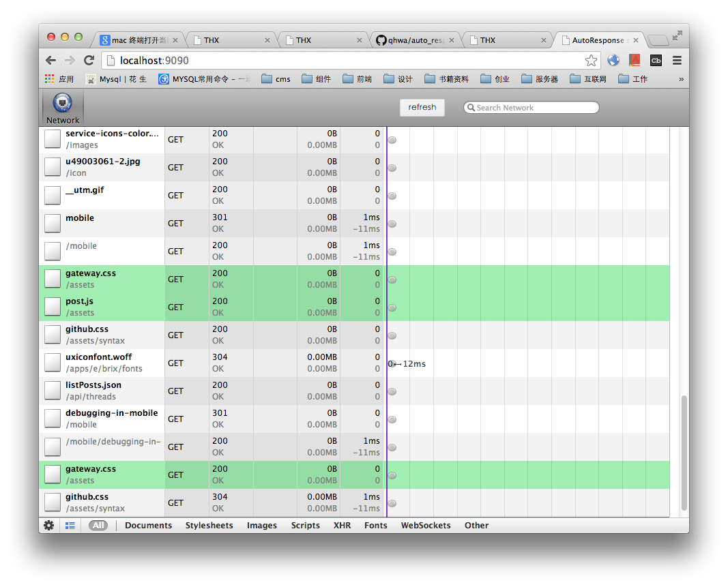Check the listPosts.json checkbox
The height and width of the screenshot is (587, 728).
(53, 391)
